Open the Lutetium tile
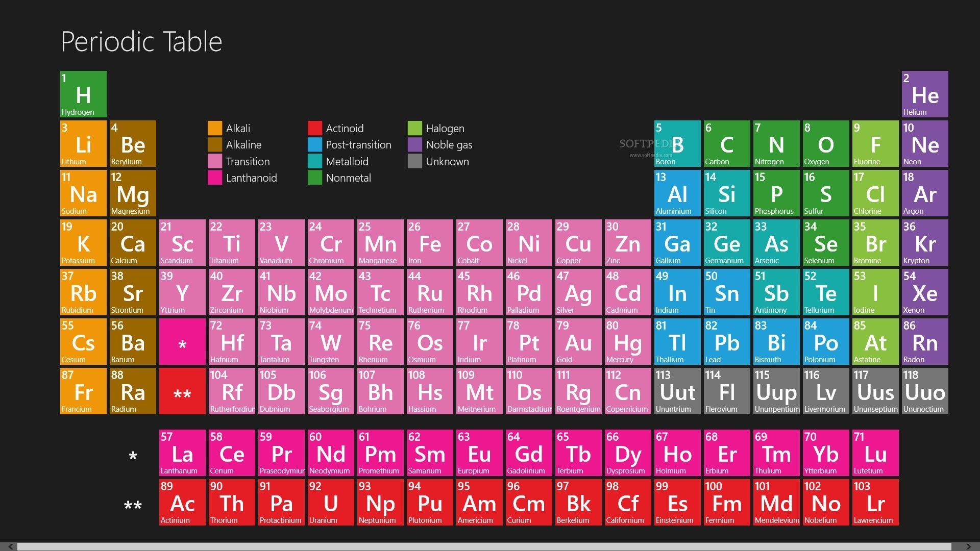Image resolution: width=980 pixels, height=551 pixels. pyautogui.click(x=875, y=453)
